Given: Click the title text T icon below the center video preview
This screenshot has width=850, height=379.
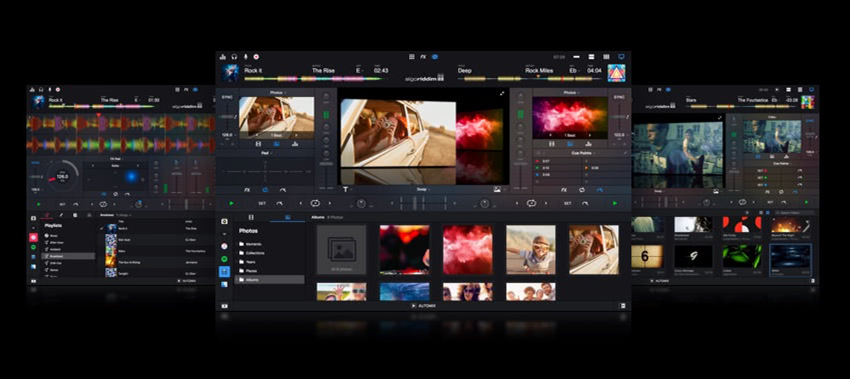Looking at the screenshot, I should point(345,190).
